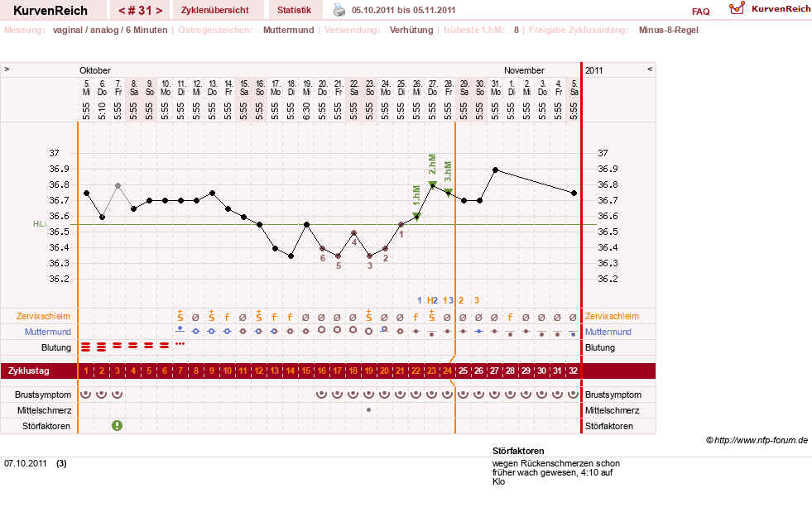Click the 2.hM green triangle marker
This screenshot has width=812, height=507.
pos(432,184)
